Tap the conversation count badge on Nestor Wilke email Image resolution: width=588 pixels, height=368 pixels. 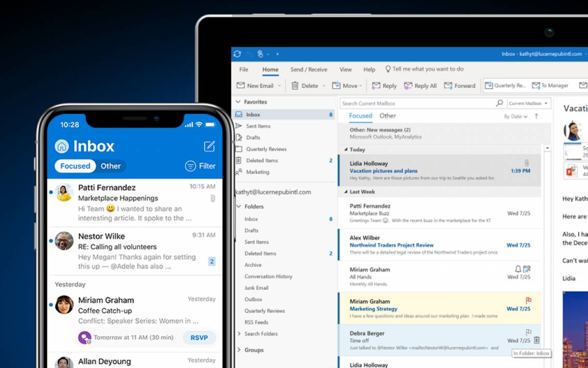pos(211,261)
